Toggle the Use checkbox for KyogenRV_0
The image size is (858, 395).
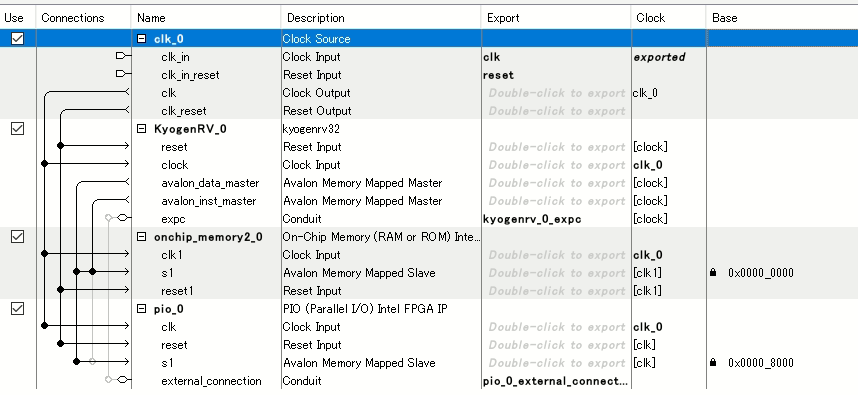pyautogui.click(x=18, y=129)
